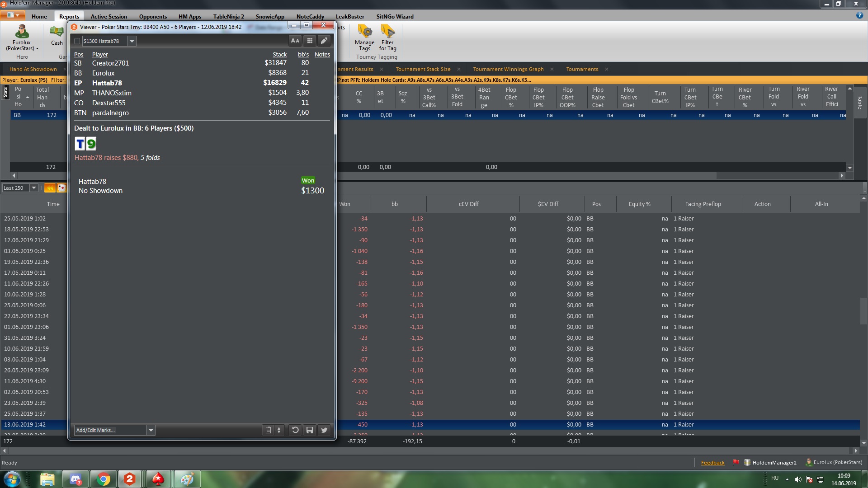Click the red flag icon in status bar

tap(736, 462)
